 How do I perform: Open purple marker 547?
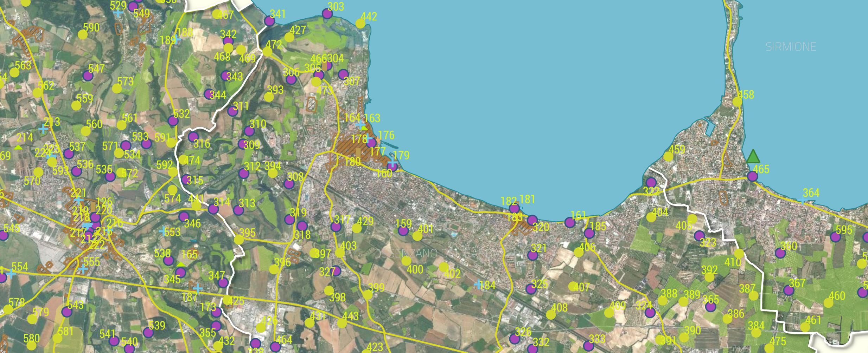click(x=88, y=75)
